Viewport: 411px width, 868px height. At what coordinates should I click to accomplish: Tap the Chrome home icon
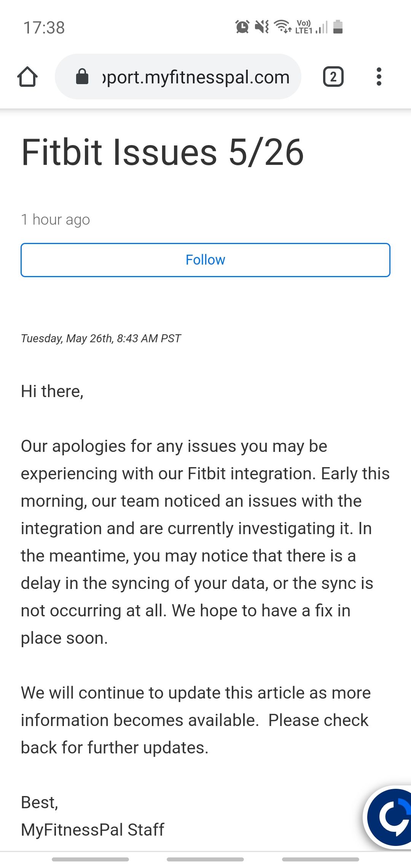pyautogui.click(x=27, y=77)
